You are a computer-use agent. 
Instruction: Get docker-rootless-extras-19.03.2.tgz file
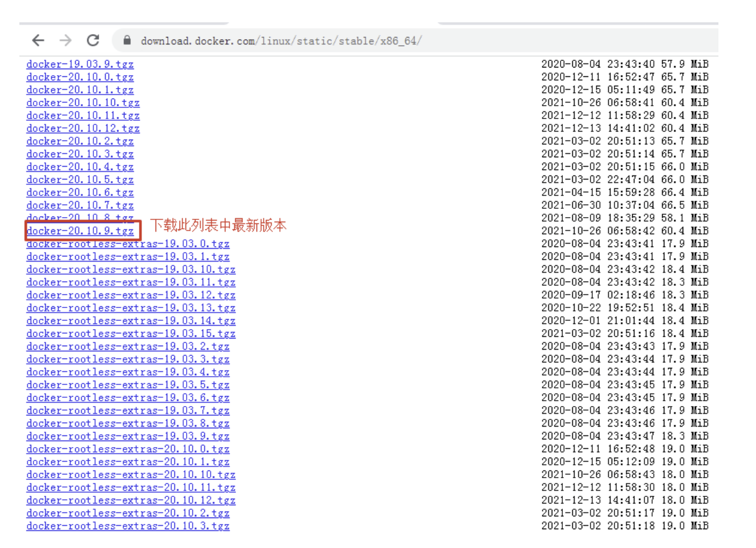(128, 347)
